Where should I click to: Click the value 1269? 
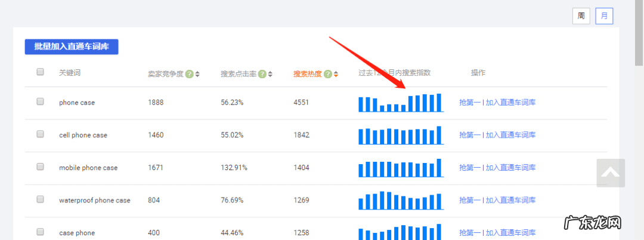pyautogui.click(x=301, y=201)
